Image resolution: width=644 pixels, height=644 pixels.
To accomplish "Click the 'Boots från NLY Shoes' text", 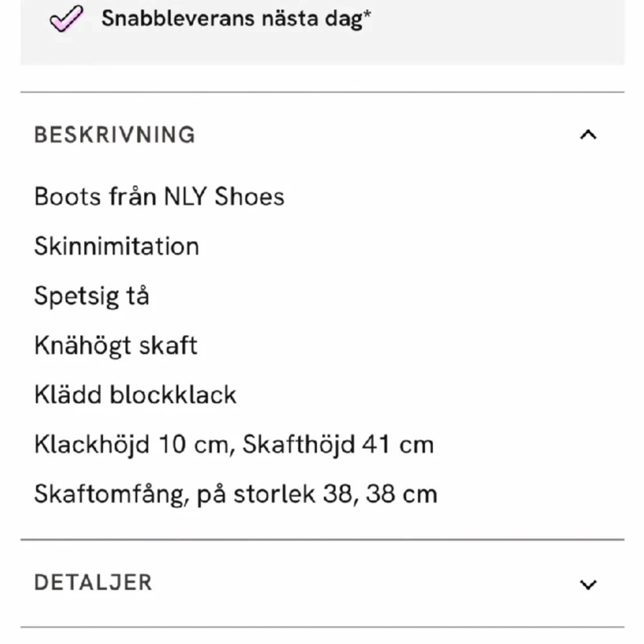I will [x=159, y=196].
